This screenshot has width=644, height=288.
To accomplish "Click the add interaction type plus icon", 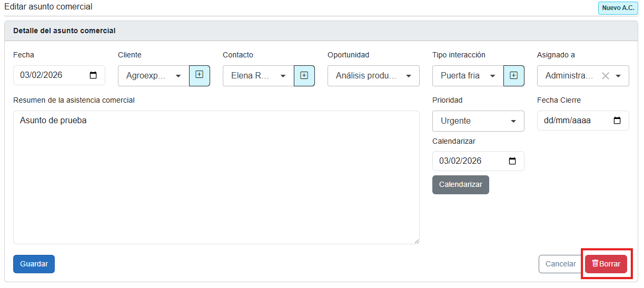I will click(513, 75).
